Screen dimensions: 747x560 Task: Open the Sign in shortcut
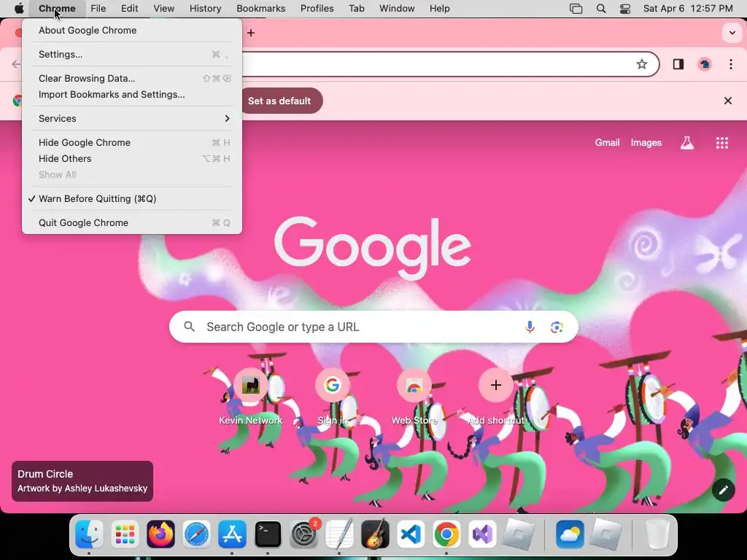(x=332, y=397)
